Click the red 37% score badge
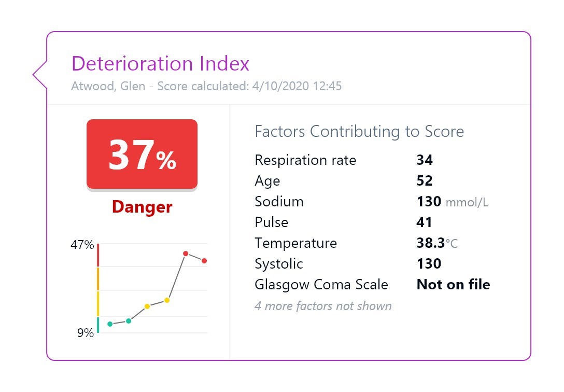 click(x=142, y=154)
